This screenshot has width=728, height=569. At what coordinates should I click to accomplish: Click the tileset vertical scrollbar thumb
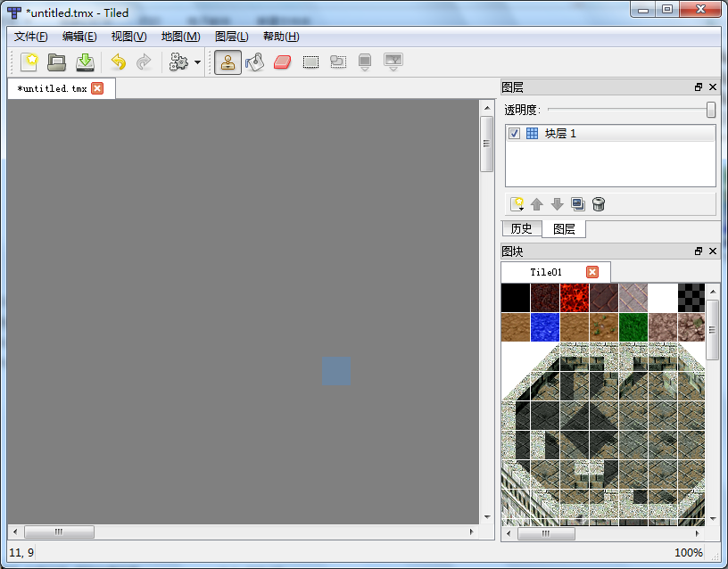tap(712, 330)
